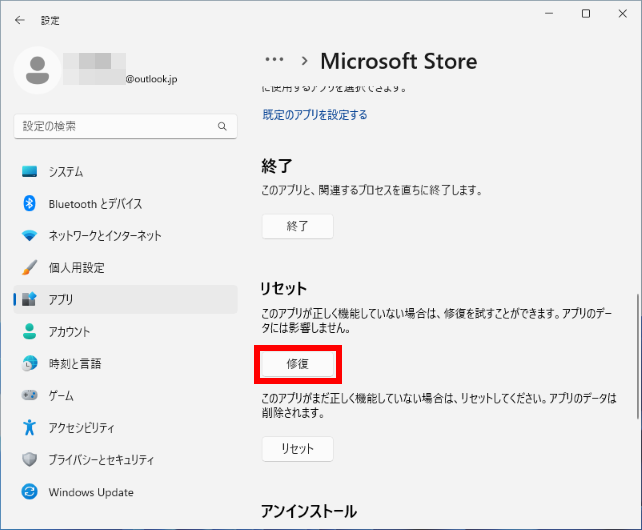642x530 pixels.
Task: Click the back arrow in Settings
Action: tap(19, 20)
